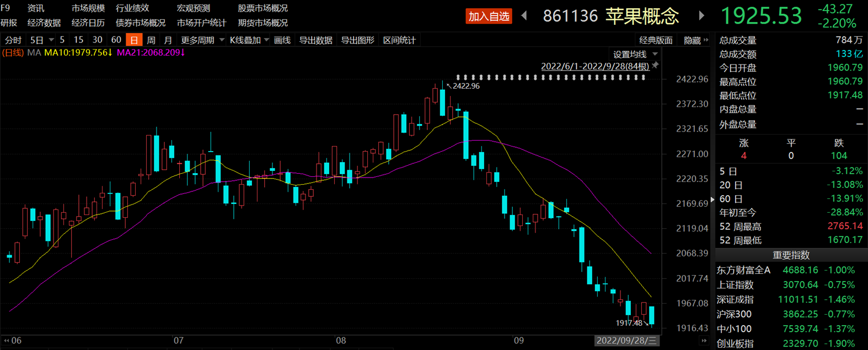Open the K线叠加 overlay dropdown
The image size is (868, 350).
pos(266,40)
